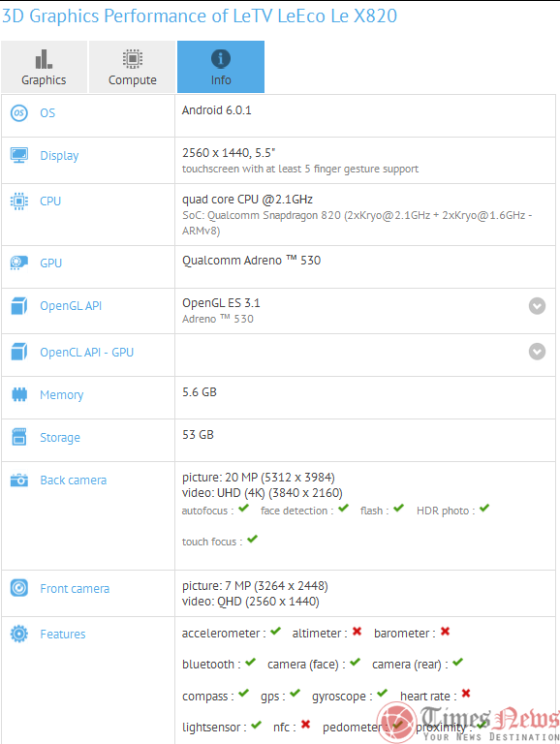
Task: Click the Memory chip icon
Action: 19,394
